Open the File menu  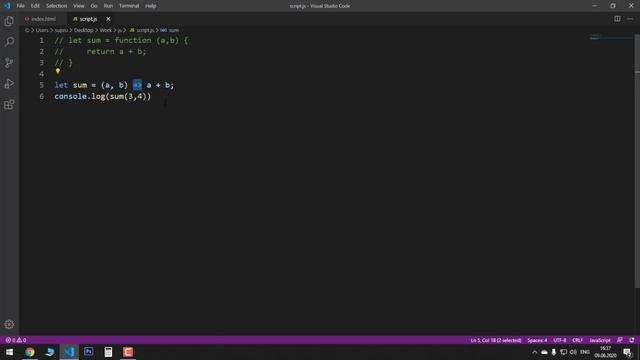click(x=20, y=6)
